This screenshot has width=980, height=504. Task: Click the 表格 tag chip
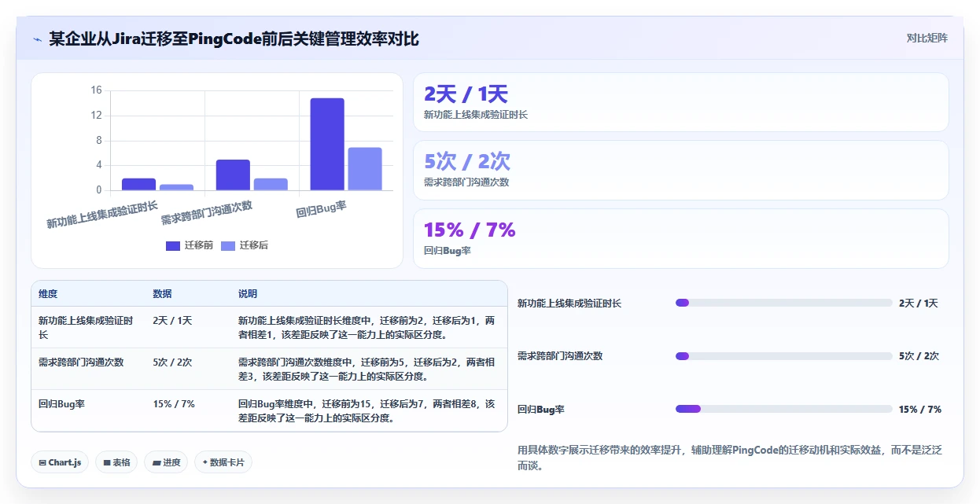coord(116,462)
